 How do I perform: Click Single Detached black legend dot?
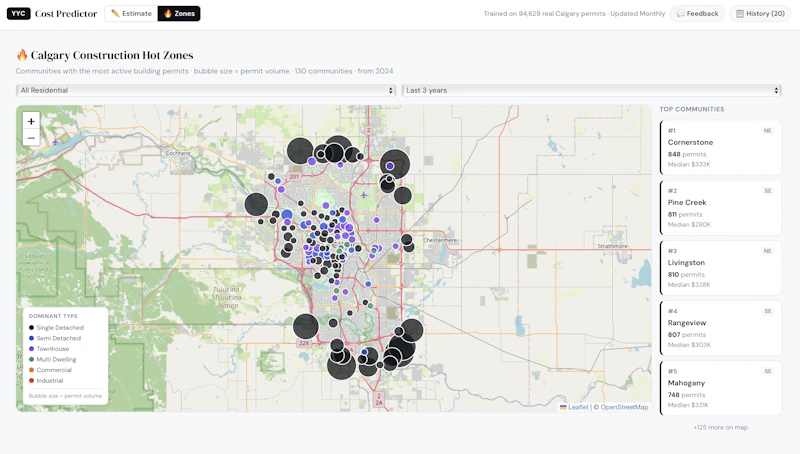point(32,327)
